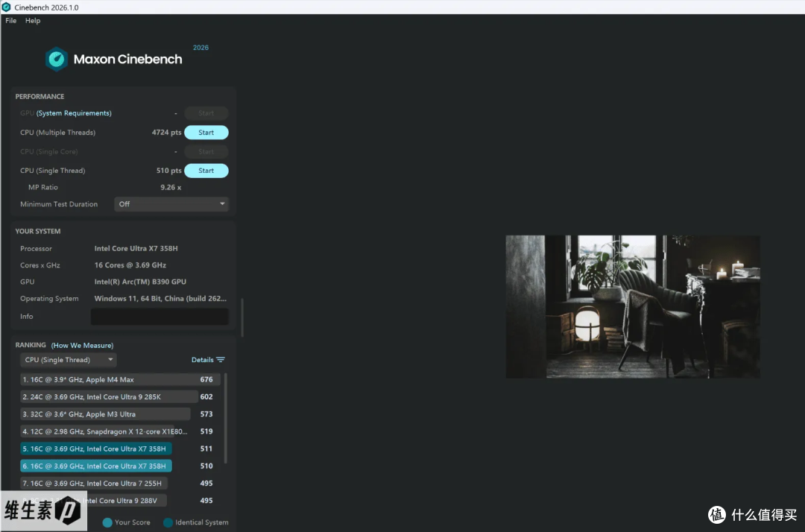Viewport: 805px width, 532px height.
Task: Open the How We Measure link
Action: tap(82, 345)
